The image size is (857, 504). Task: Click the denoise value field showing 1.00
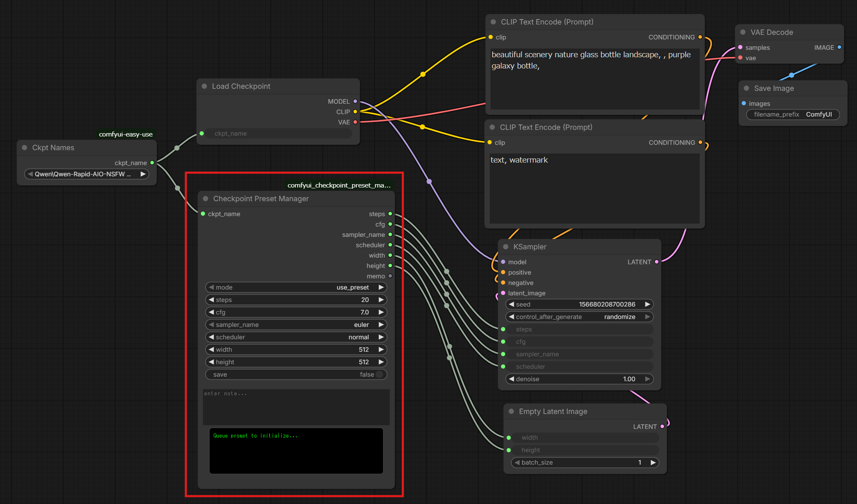579,379
